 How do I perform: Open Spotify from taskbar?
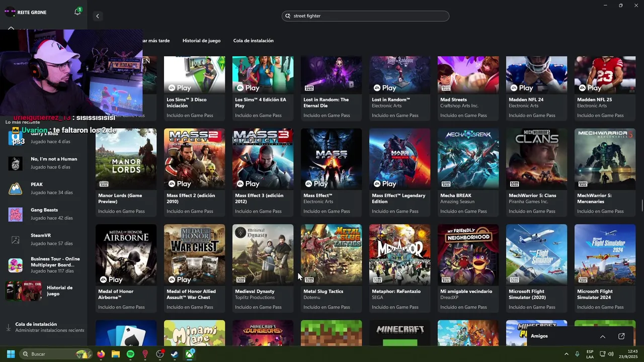coord(130,354)
